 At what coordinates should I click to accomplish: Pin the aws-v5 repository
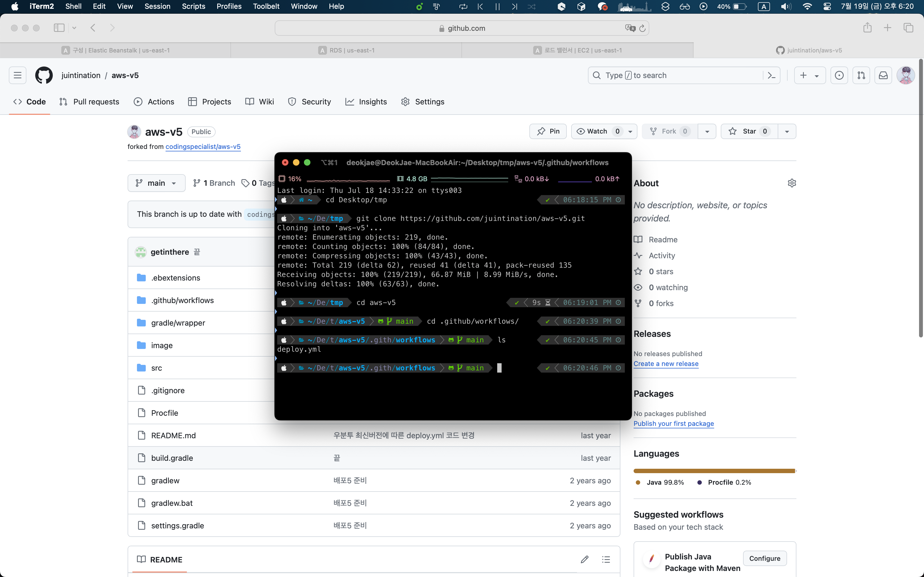(x=548, y=131)
